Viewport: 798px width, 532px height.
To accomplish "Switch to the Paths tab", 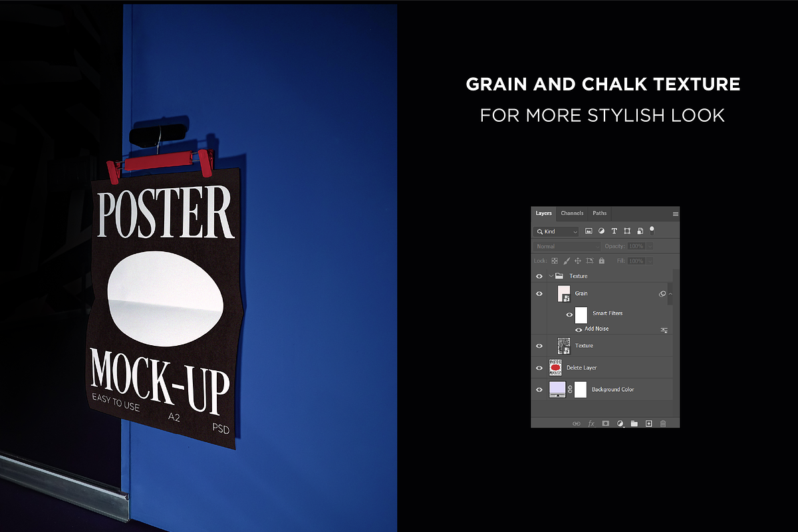I will pos(600,213).
